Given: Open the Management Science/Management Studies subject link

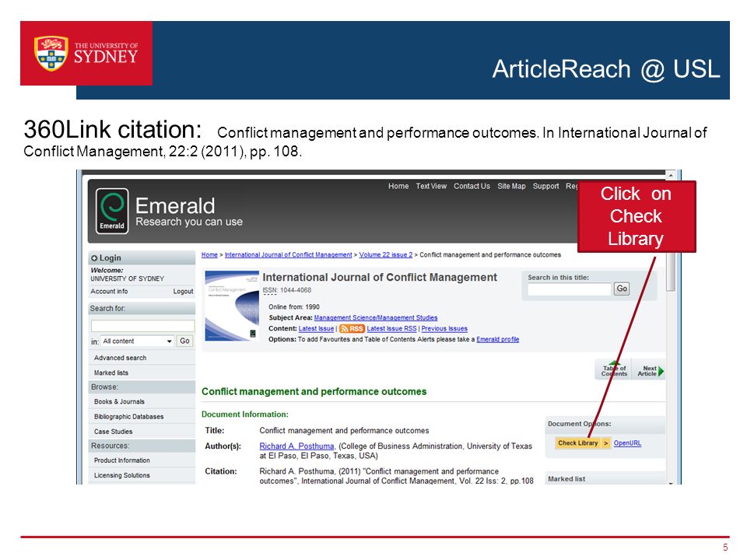Looking at the screenshot, I should (375, 317).
